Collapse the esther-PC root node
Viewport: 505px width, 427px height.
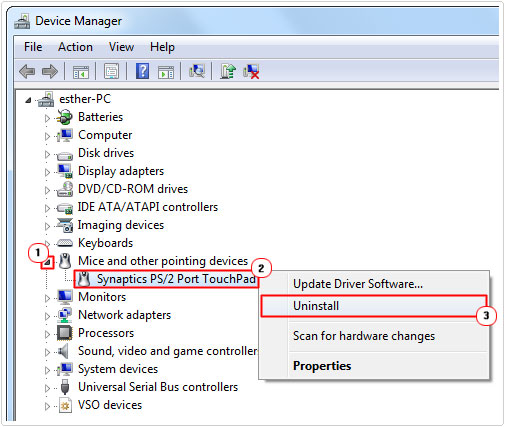[x=28, y=100]
